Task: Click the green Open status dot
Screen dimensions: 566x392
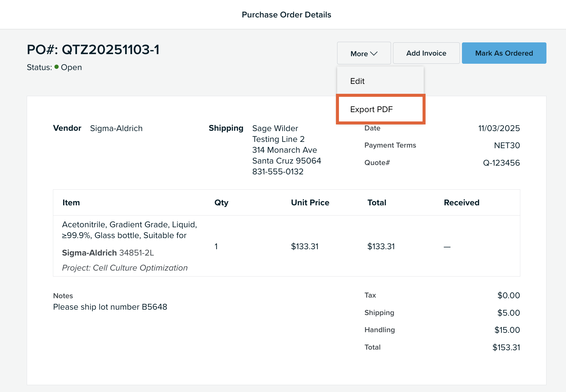Action: pyautogui.click(x=57, y=67)
